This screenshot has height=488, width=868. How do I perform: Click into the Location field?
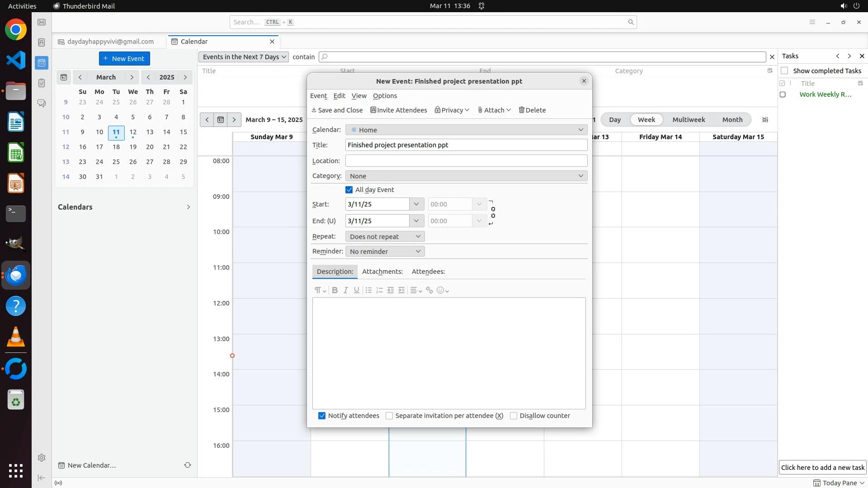coord(466,161)
